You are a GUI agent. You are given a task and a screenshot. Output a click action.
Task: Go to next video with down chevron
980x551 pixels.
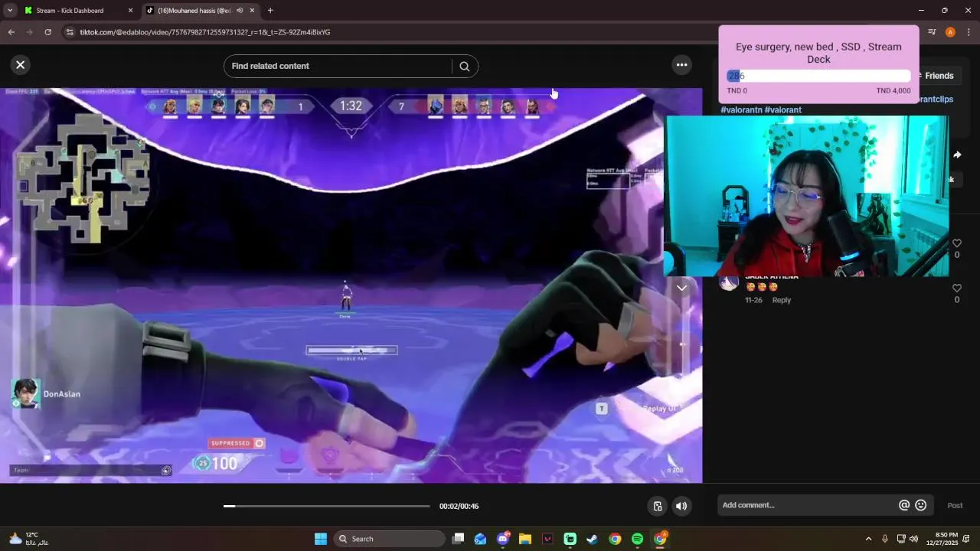point(681,288)
